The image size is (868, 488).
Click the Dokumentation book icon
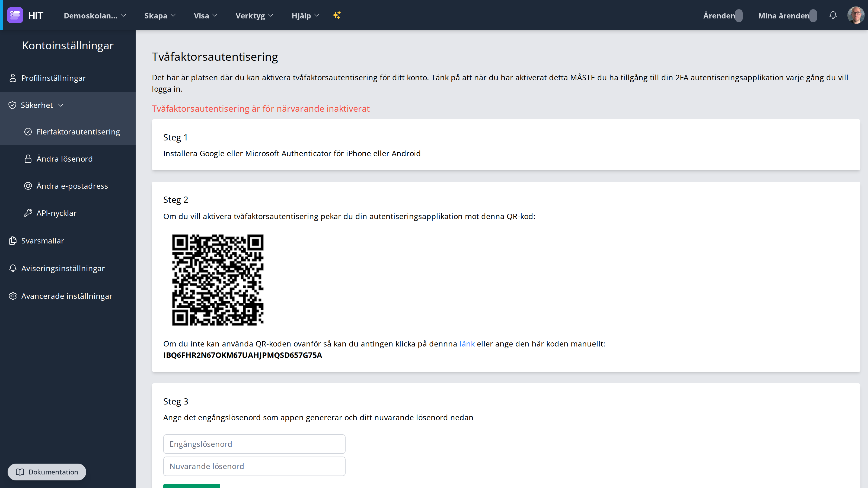[x=20, y=472]
